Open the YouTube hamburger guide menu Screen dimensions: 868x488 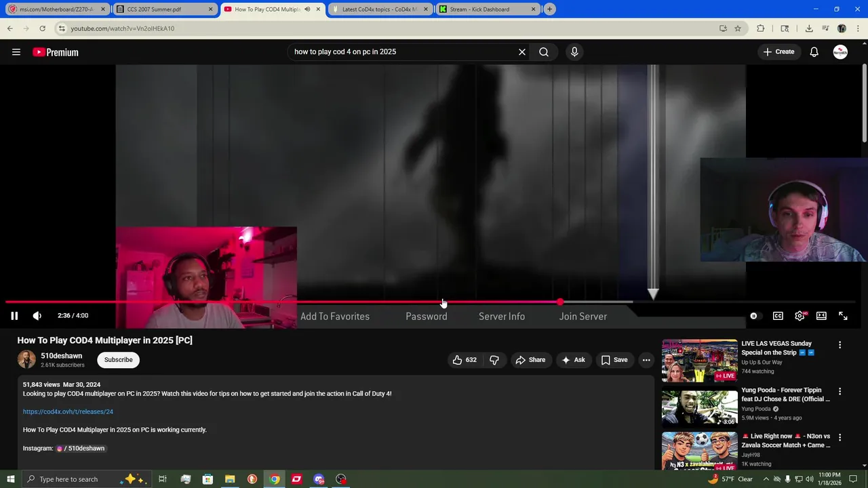[x=16, y=52]
